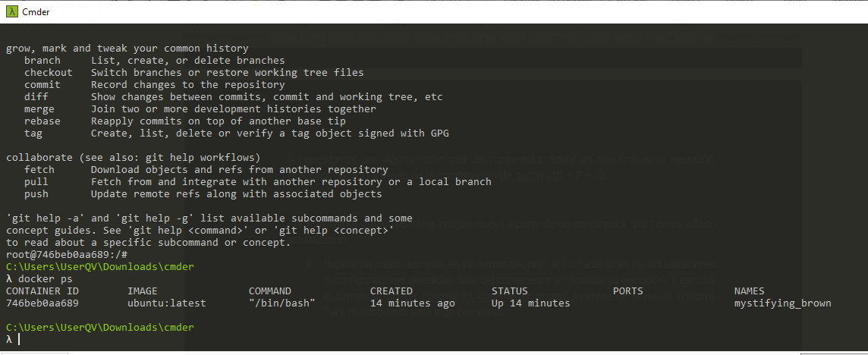
Task: Click the mystifying_brown container name
Action: (x=782, y=303)
